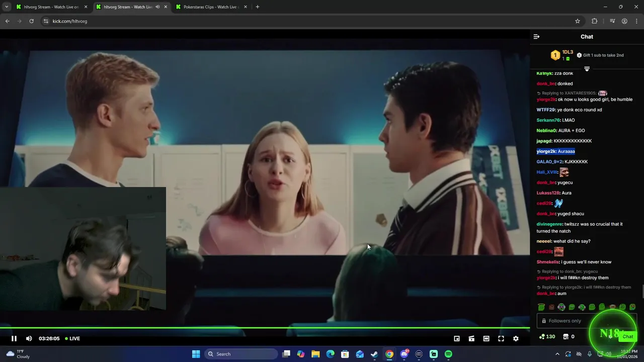Open the weather widget showing 11°F Cloudy
Screen dimensions: 644x362
18,354
